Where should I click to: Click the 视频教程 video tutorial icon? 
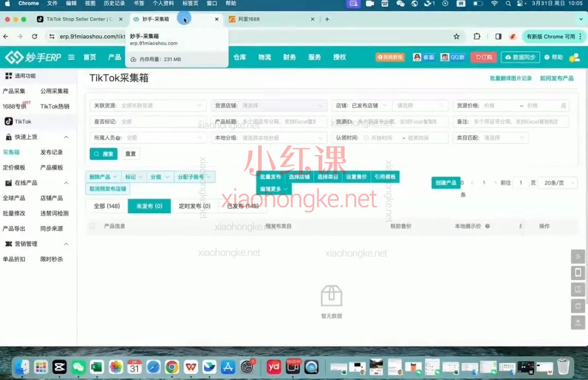pos(390,57)
